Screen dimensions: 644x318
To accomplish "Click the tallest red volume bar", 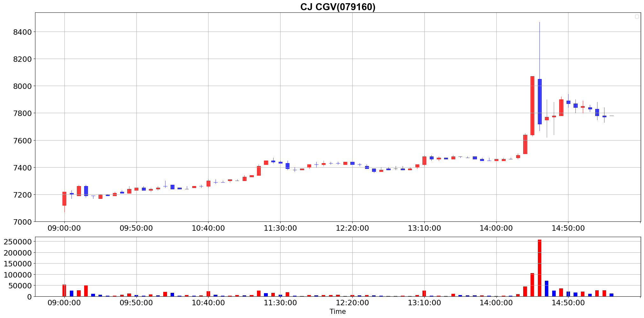I will 539,268.
